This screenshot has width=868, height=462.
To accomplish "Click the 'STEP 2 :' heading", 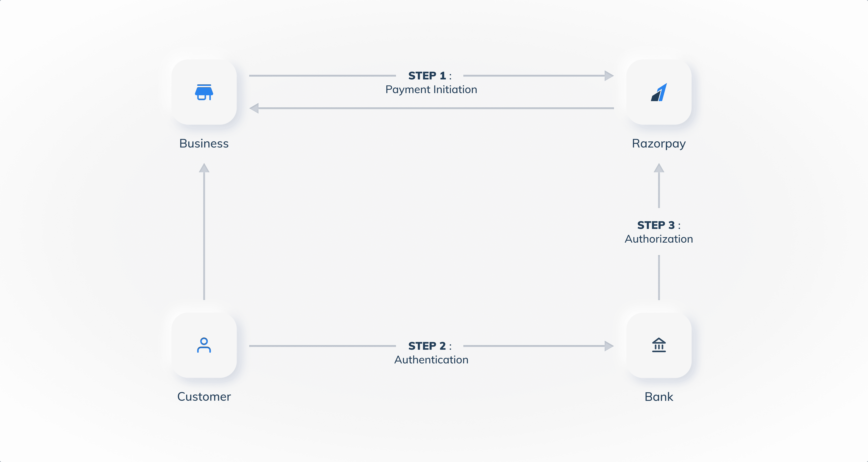I will tap(430, 346).
